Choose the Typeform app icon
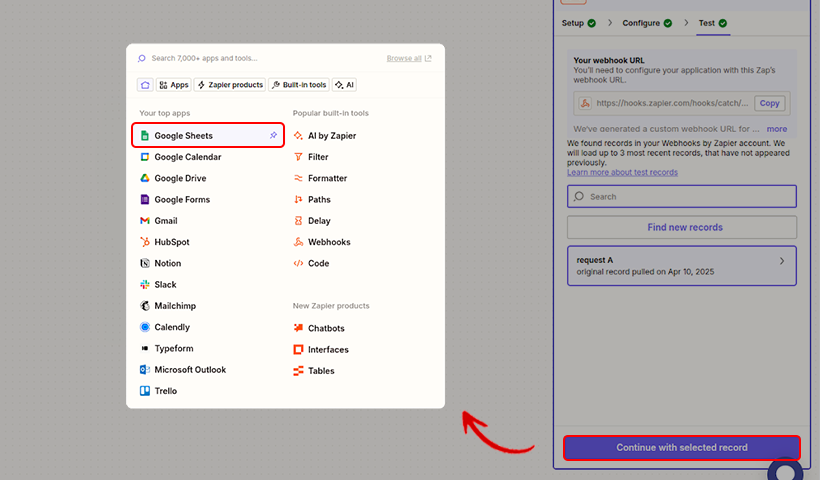The width and height of the screenshot is (820, 480). coord(145,348)
